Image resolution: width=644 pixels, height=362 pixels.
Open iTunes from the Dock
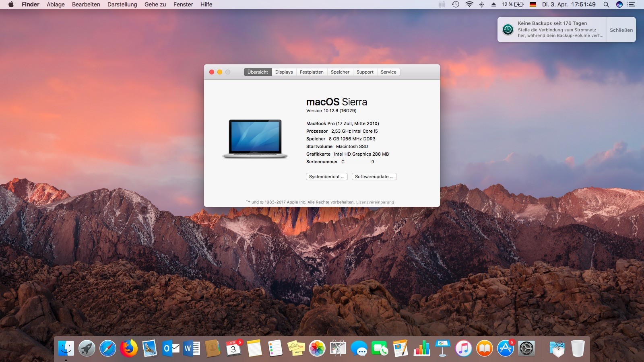pos(464,348)
